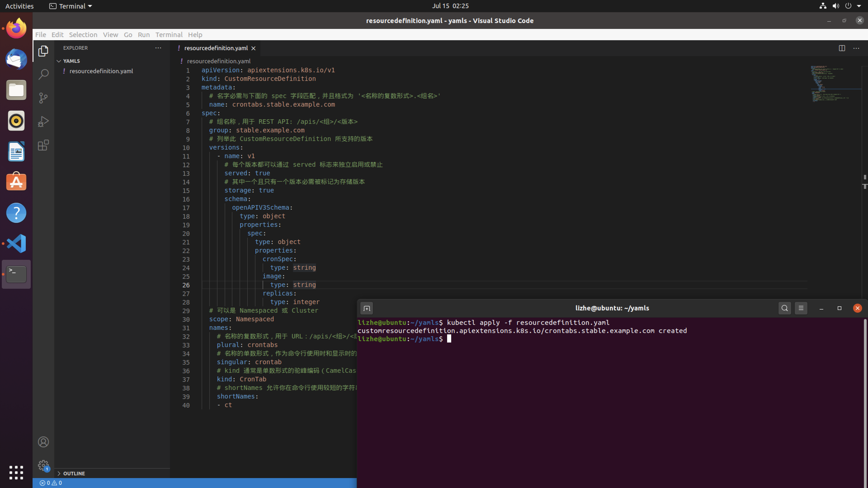Open the system menu arrow
Viewport: 868px width, 488px height.
[859, 6]
